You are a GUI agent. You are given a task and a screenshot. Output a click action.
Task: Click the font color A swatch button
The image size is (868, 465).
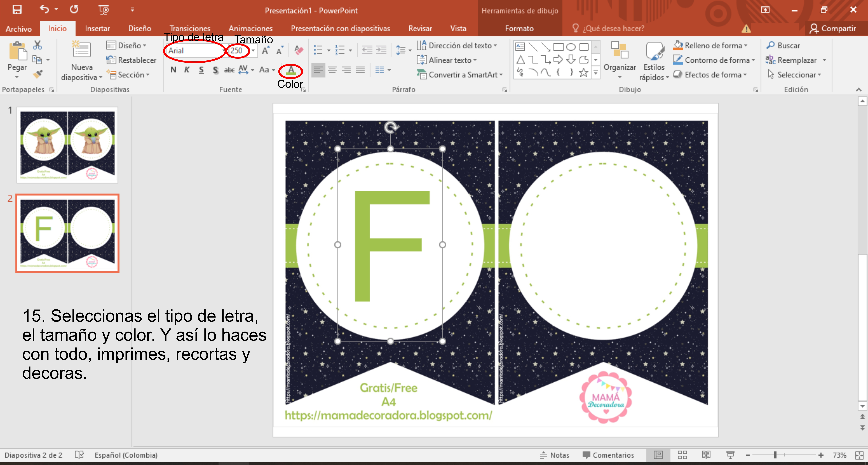coord(291,70)
